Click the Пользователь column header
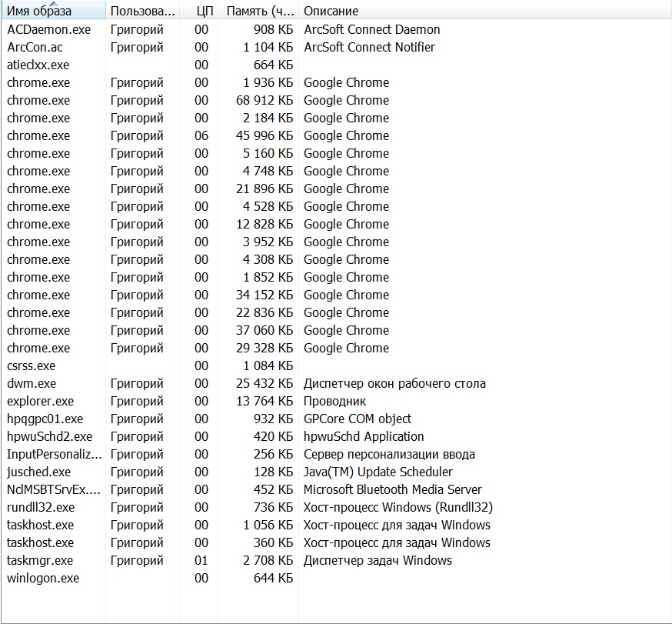672x624 pixels. point(142,12)
